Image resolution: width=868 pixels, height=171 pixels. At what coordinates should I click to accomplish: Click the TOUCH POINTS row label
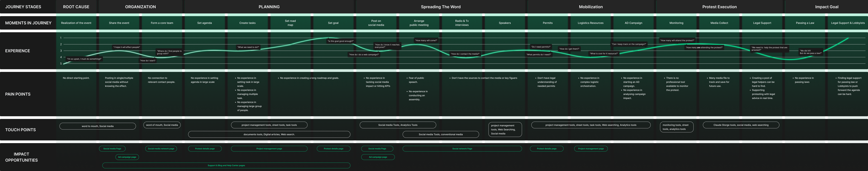(x=21, y=130)
